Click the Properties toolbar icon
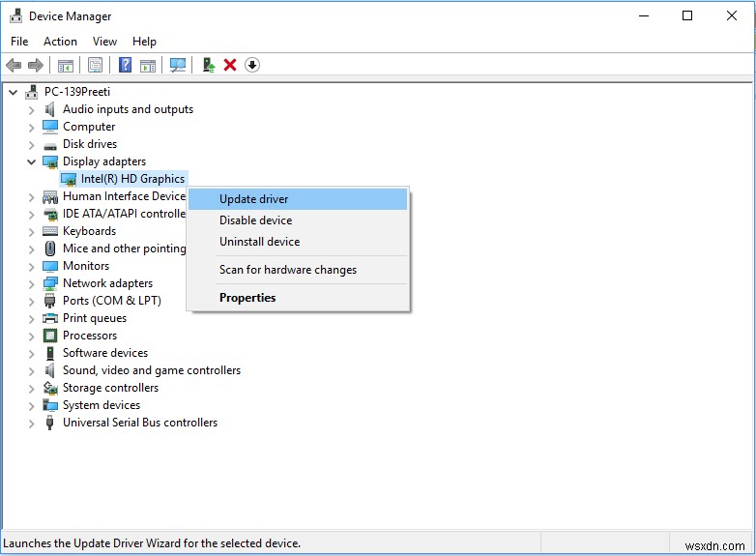 [x=95, y=65]
